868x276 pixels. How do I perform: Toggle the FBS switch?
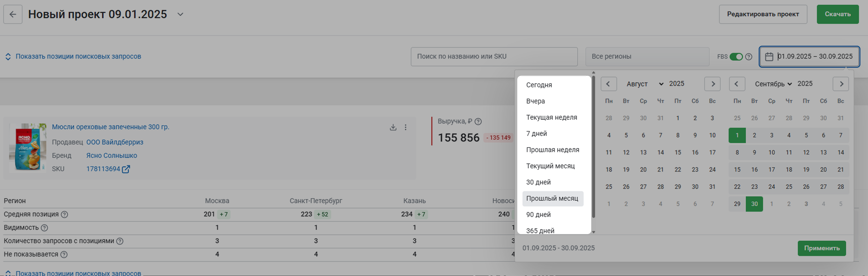(x=736, y=56)
